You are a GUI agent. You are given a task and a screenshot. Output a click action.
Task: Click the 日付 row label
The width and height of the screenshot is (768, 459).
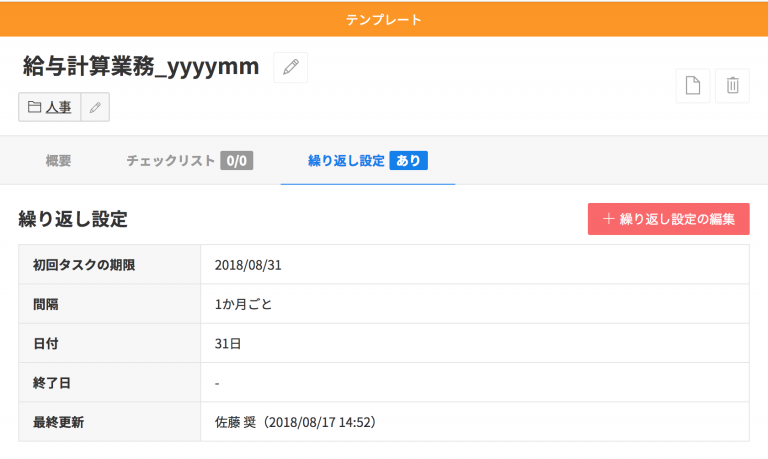point(46,343)
